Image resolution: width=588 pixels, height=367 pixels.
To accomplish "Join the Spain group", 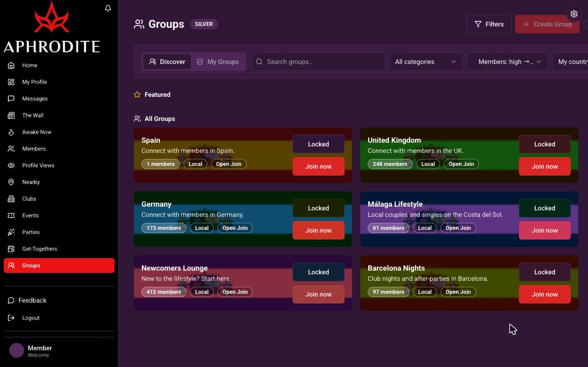I will 319,166.
